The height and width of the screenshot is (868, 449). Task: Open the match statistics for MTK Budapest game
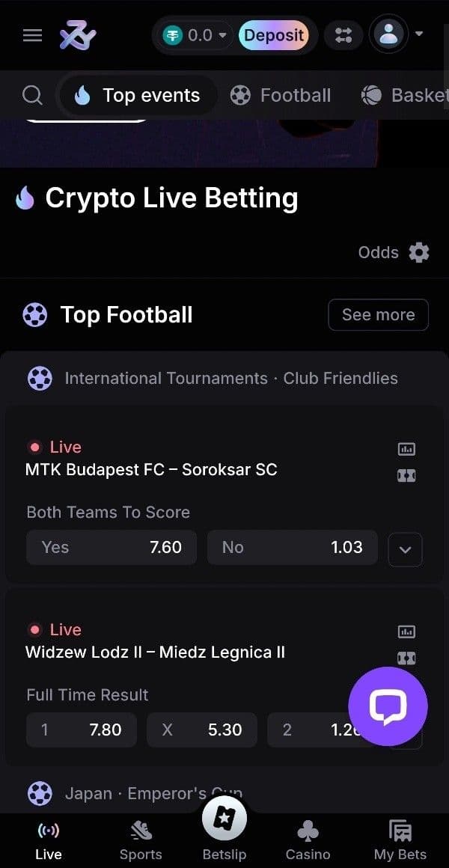tap(406, 449)
